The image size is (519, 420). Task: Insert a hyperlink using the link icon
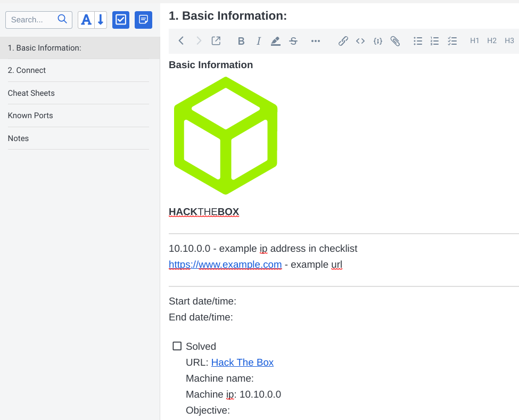point(343,41)
